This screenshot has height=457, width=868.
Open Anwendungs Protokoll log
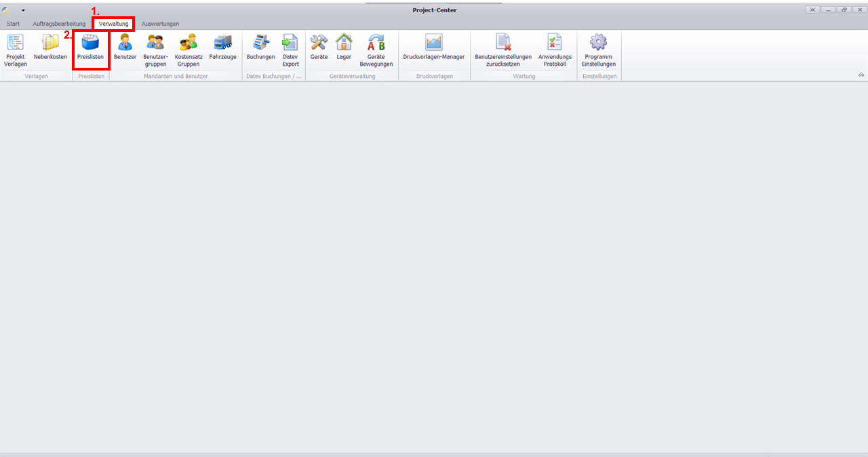point(555,50)
